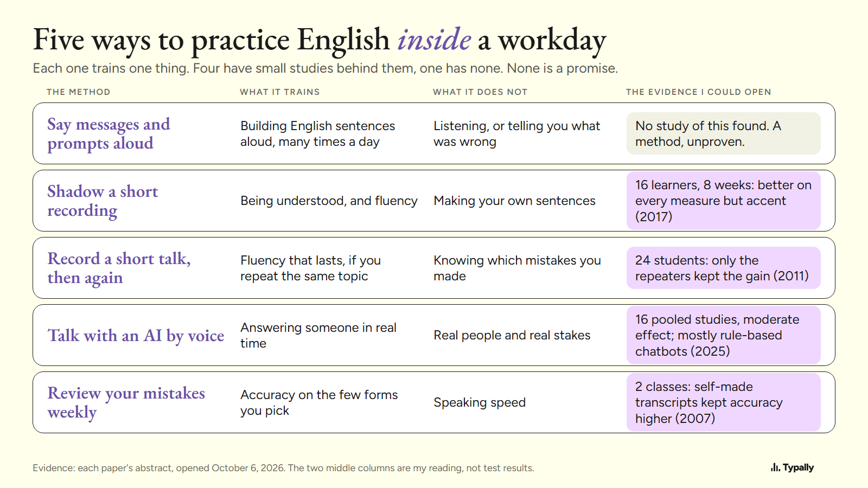Click the subtitle starting 'Each one trains one thing'
This screenshot has height=488, width=868.
click(325, 68)
